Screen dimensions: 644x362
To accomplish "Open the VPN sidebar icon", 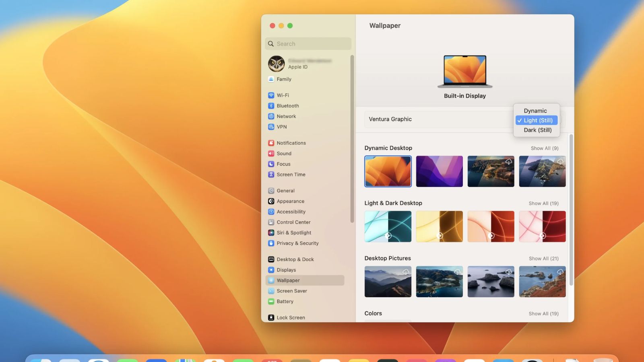I will tap(271, 127).
